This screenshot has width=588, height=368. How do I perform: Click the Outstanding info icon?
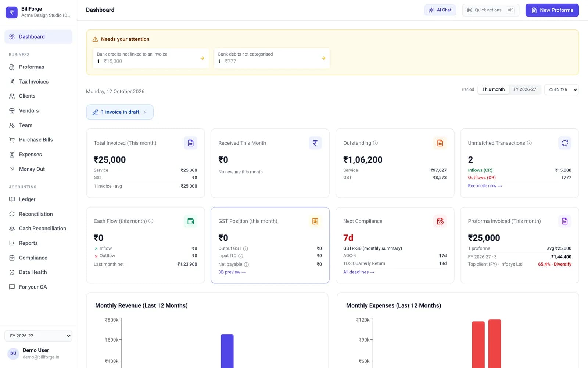[x=375, y=143]
